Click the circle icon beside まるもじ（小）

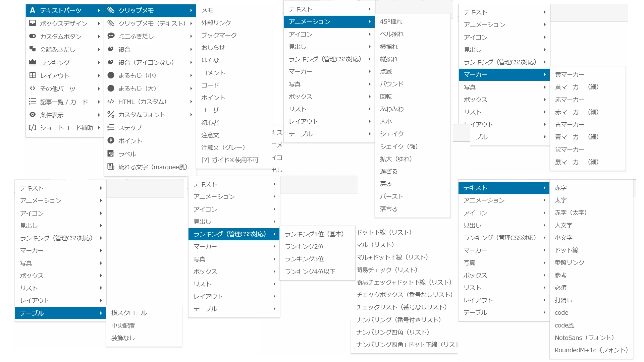[111, 75]
